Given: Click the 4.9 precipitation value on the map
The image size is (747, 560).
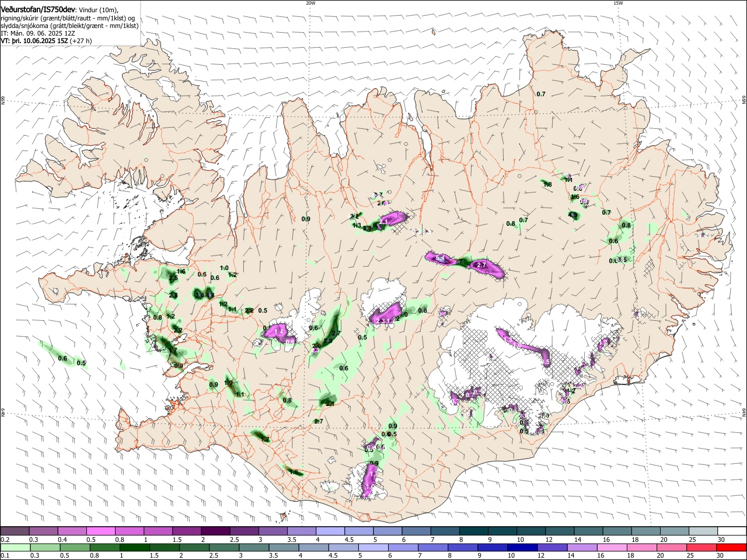Looking at the screenshot, I should pyautogui.click(x=573, y=215).
